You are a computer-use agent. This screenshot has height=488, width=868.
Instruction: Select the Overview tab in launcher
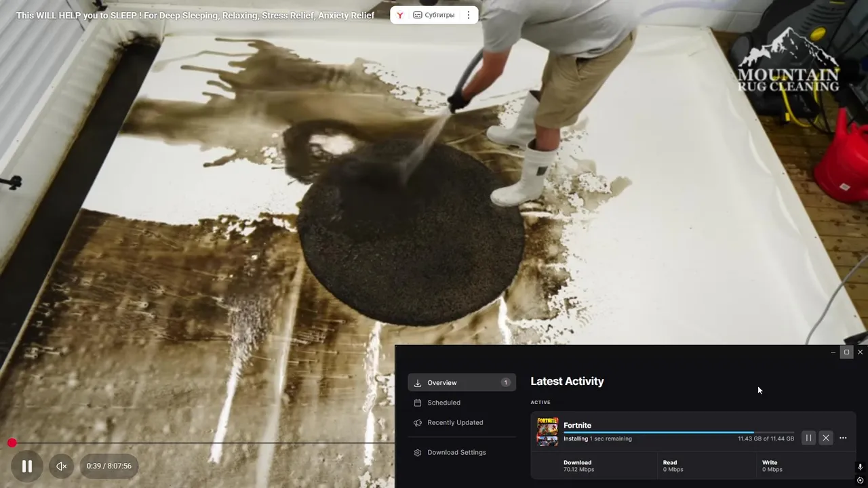(462, 383)
